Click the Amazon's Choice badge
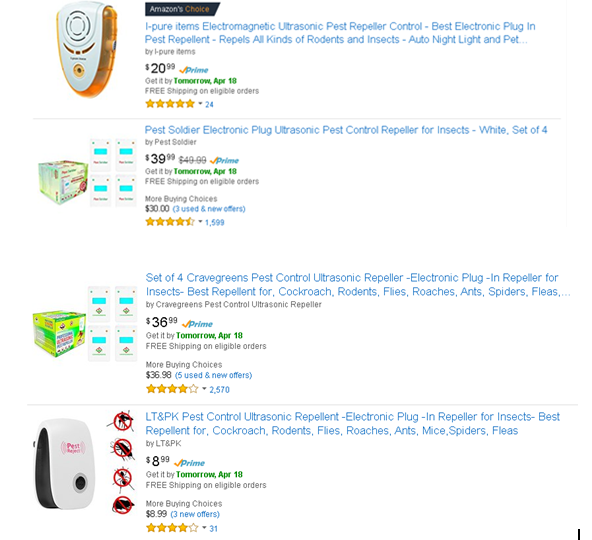 pos(182,9)
